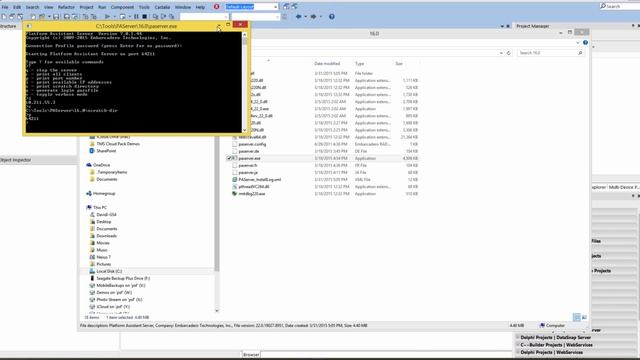Click the Save disk toolbar icon
The height and width of the screenshot is (360, 640).
click(x=56, y=16)
